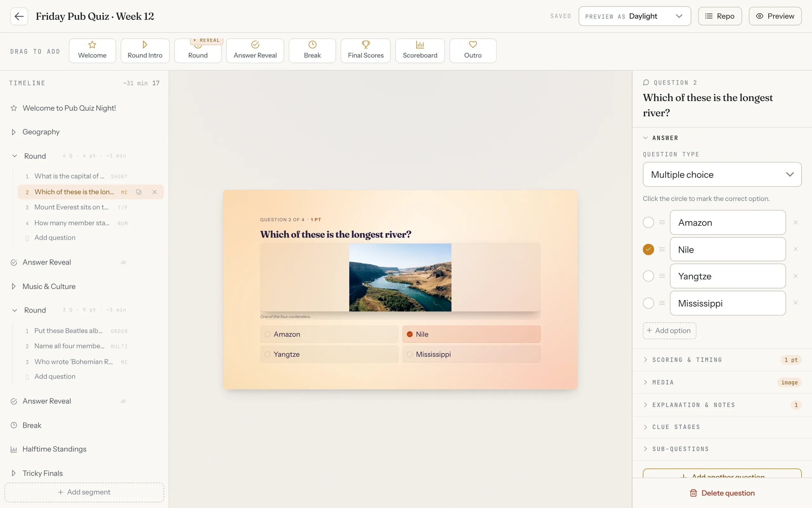The image size is (812, 508).
Task: Select Tricky Finals in timeline
Action: click(43, 473)
